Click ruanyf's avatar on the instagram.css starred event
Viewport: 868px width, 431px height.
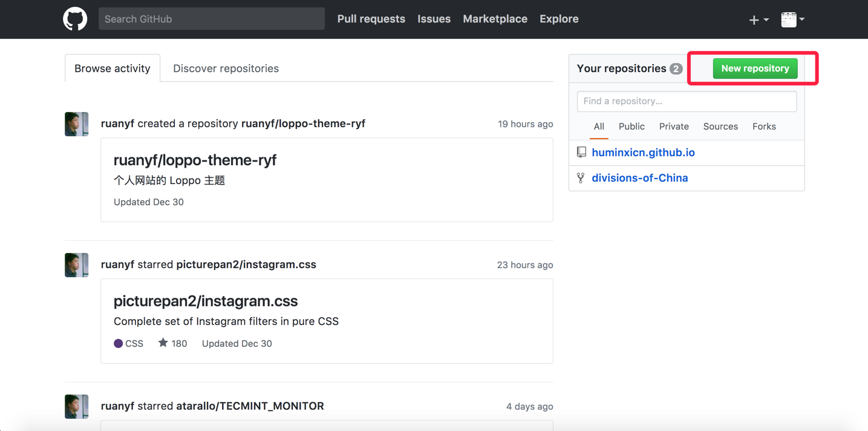(77, 265)
